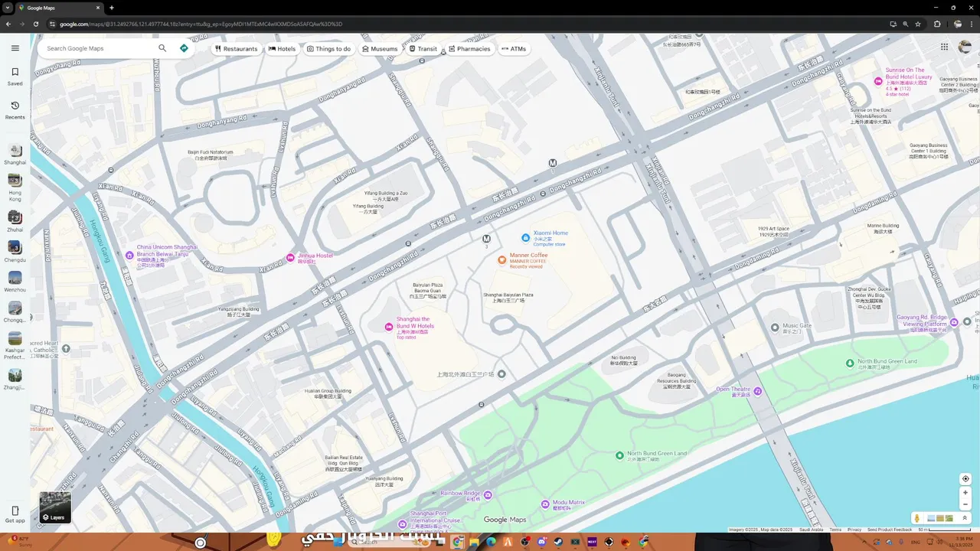Click the Manner Coffee map pin

[x=502, y=260]
